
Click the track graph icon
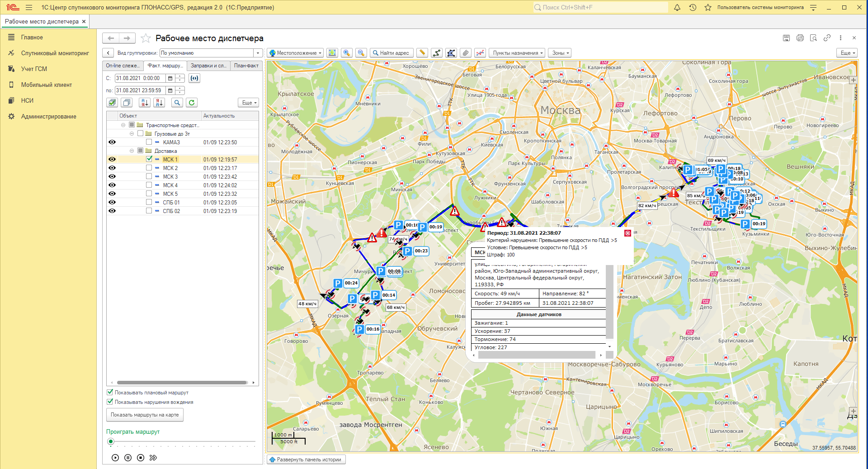[x=480, y=53]
